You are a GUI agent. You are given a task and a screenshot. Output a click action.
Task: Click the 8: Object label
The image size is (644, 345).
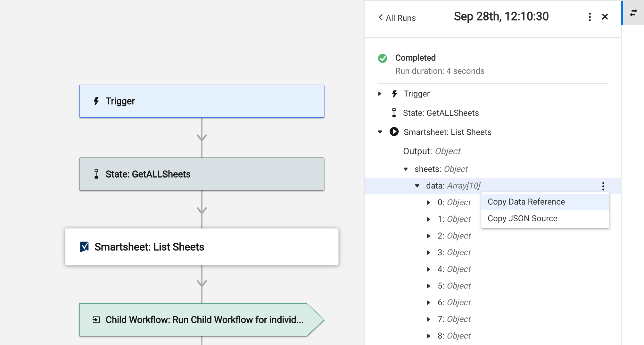[x=454, y=336]
